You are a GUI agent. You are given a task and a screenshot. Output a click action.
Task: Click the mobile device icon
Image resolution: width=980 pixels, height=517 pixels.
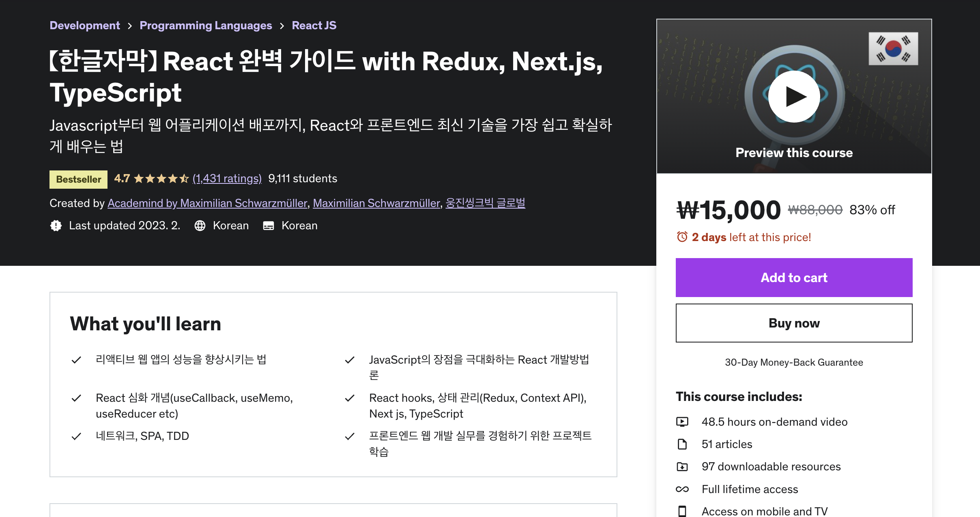[682, 511]
